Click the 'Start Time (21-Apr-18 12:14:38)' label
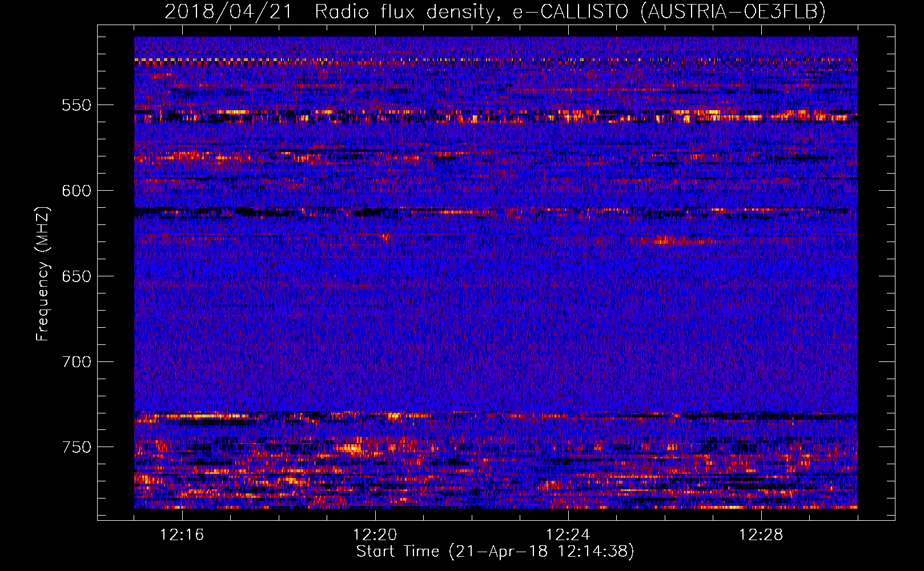The image size is (924, 571). coord(495,552)
